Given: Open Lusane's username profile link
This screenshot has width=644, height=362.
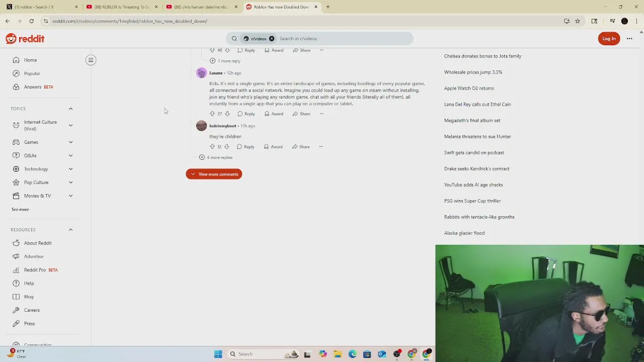Looking at the screenshot, I should 216,73.
